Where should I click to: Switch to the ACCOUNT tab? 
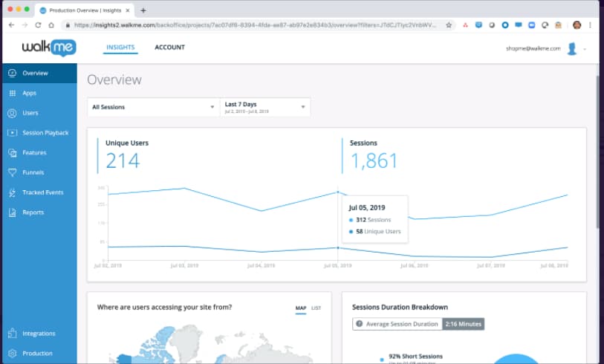click(169, 48)
